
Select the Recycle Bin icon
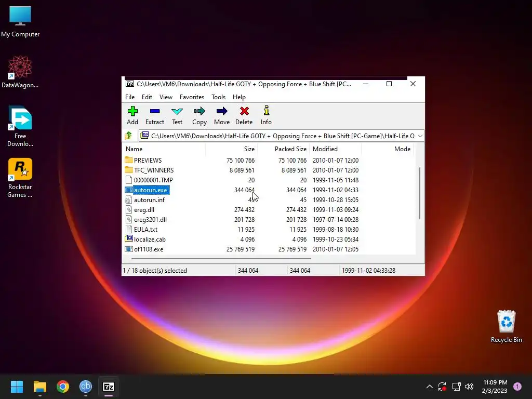point(506,326)
